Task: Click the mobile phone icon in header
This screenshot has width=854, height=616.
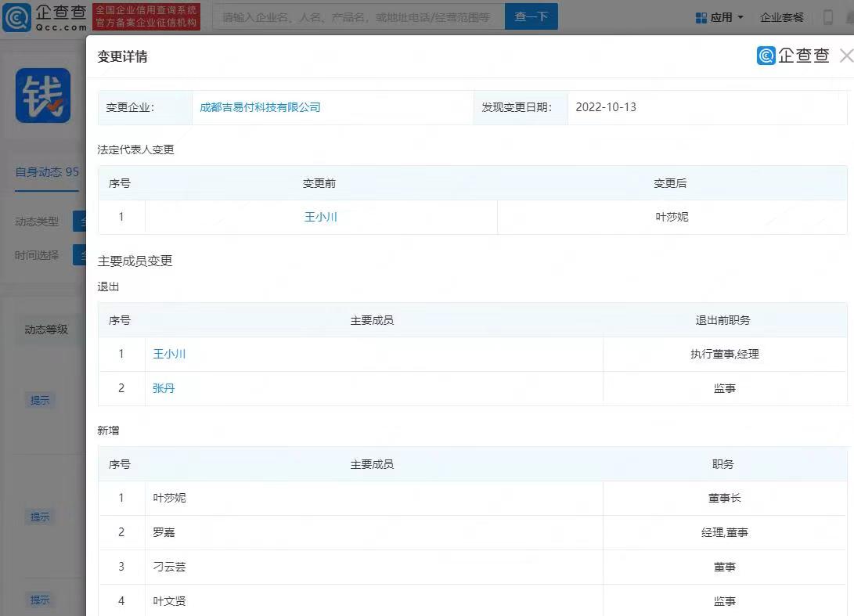Action: 828,17
